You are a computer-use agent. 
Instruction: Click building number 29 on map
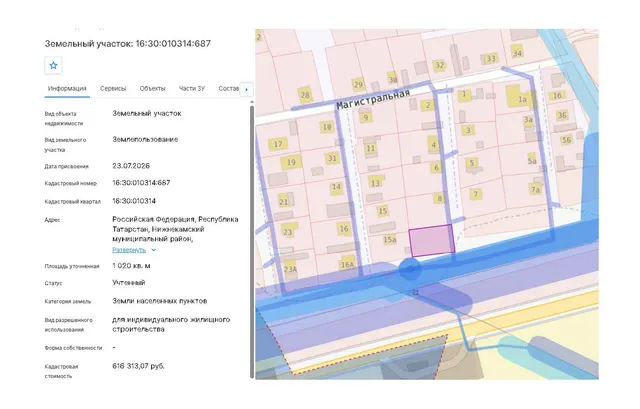point(358,85)
